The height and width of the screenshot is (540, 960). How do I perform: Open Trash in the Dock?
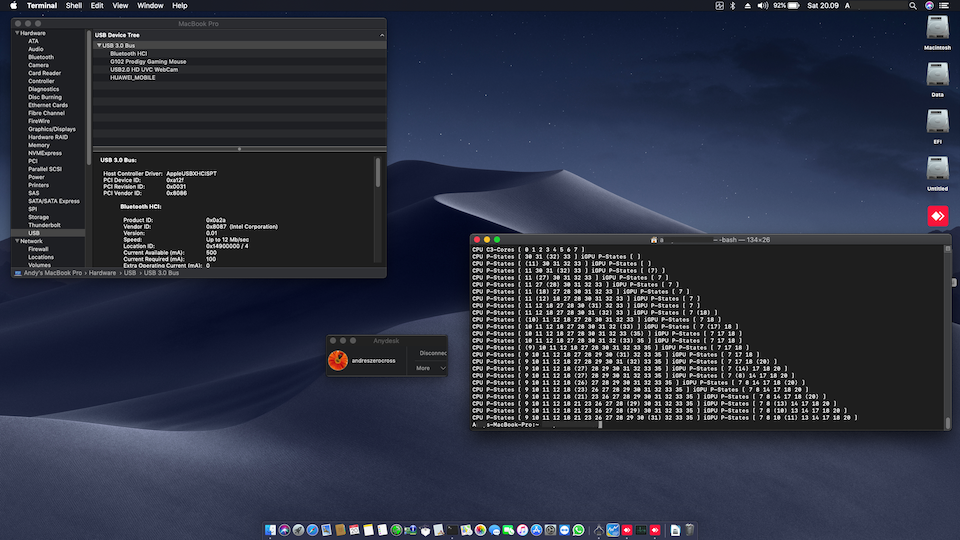tap(690, 529)
